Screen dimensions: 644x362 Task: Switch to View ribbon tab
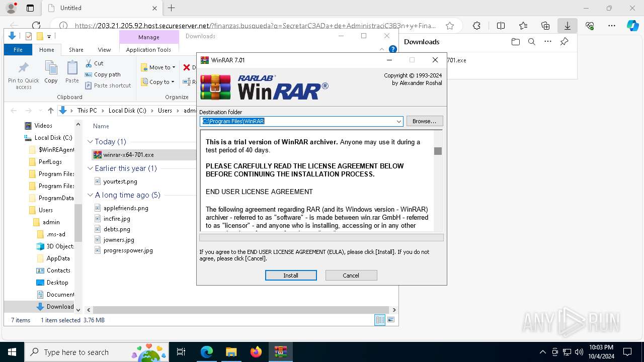[104, 50]
